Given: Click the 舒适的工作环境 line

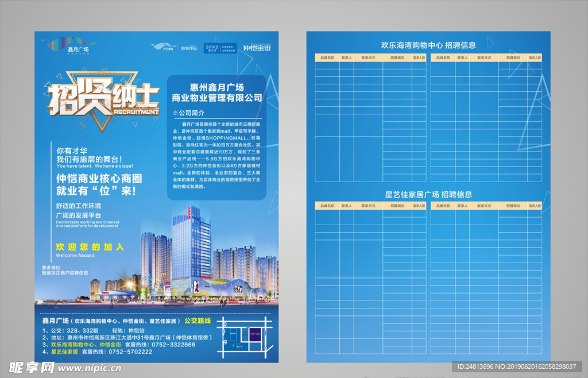Looking at the screenshot, I should (79, 206).
